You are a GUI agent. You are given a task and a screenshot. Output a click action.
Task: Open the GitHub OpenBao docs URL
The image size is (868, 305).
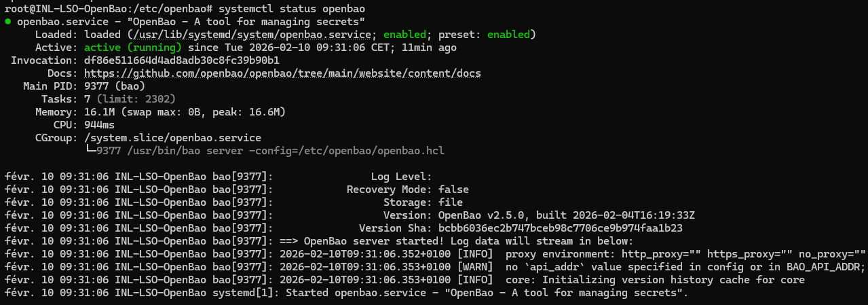click(283, 73)
